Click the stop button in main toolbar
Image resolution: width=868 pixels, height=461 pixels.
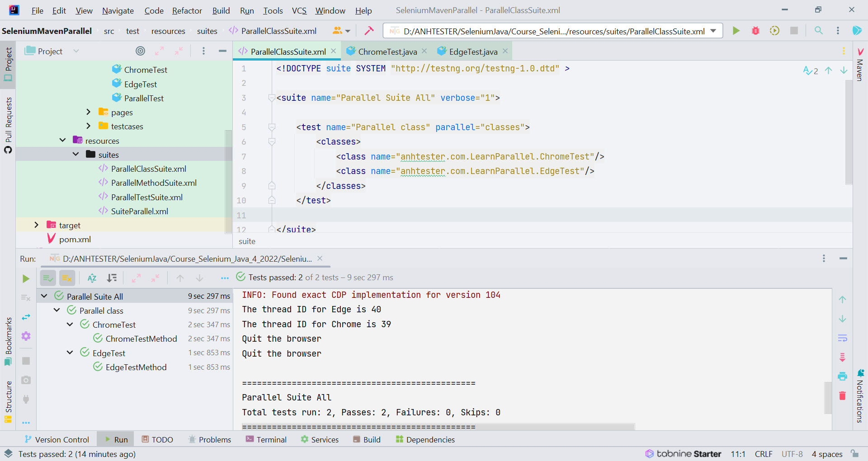click(794, 31)
